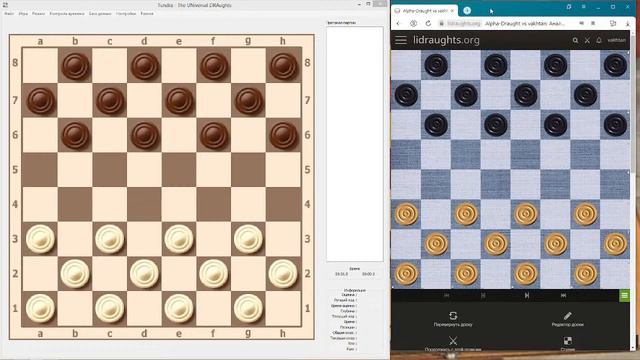
Task: Click the Tundra game notation panel
Action: (355, 144)
